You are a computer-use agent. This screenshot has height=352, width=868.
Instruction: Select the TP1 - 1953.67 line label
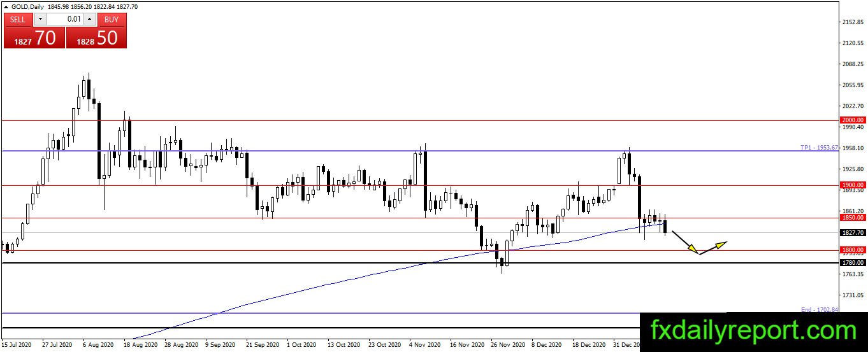(x=820, y=148)
